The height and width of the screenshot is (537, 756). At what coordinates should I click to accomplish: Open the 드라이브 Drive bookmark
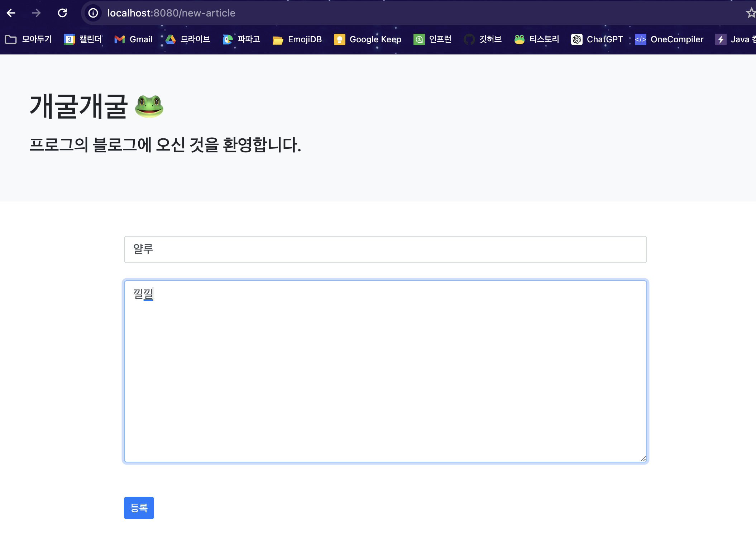coord(188,39)
